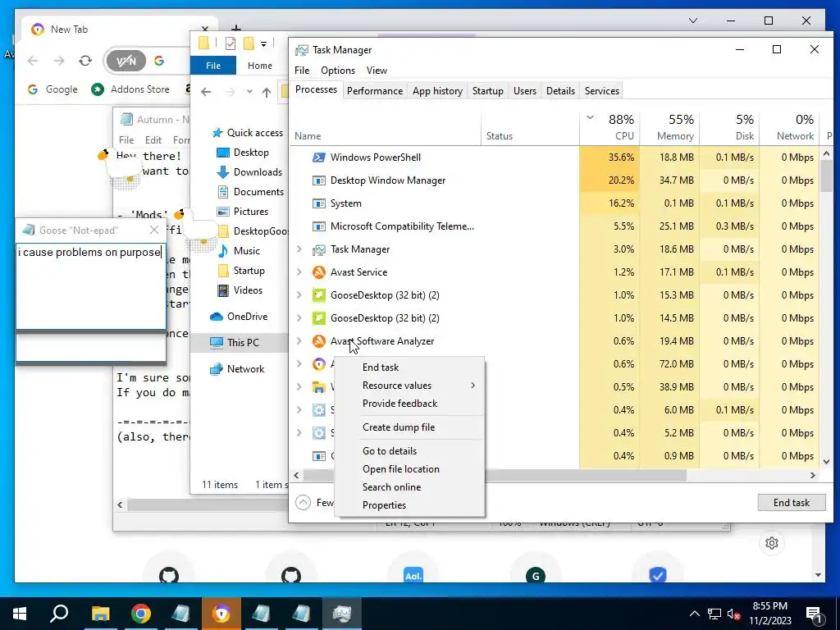
Task: Switch to the Services tab
Action: (x=601, y=91)
